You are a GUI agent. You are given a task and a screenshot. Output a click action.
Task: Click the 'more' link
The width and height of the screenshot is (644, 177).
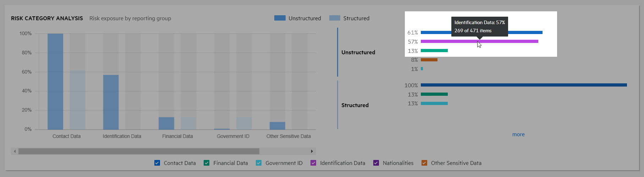[x=518, y=134]
